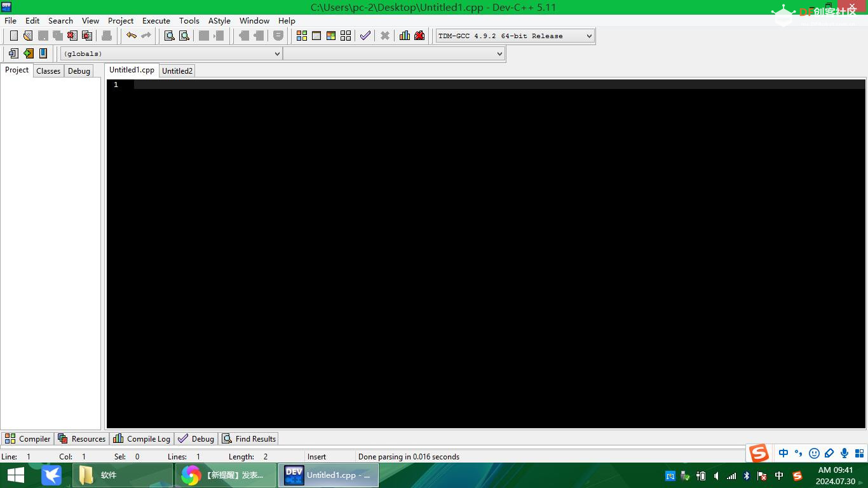Click the microphone voice input on Sogou bar
Screen dimensions: 868x488
(x=844, y=453)
